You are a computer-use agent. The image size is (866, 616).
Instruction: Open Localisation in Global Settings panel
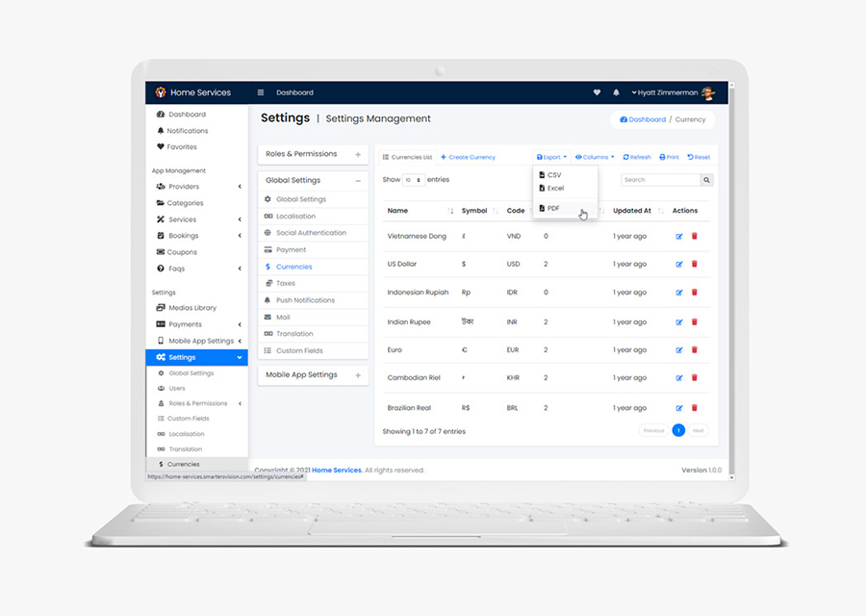pos(313,217)
